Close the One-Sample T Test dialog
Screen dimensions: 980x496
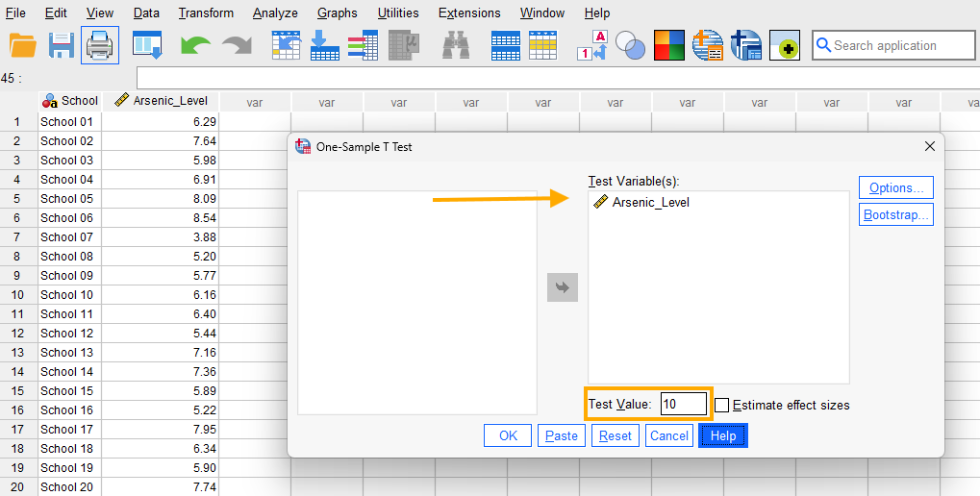click(x=929, y=146)
